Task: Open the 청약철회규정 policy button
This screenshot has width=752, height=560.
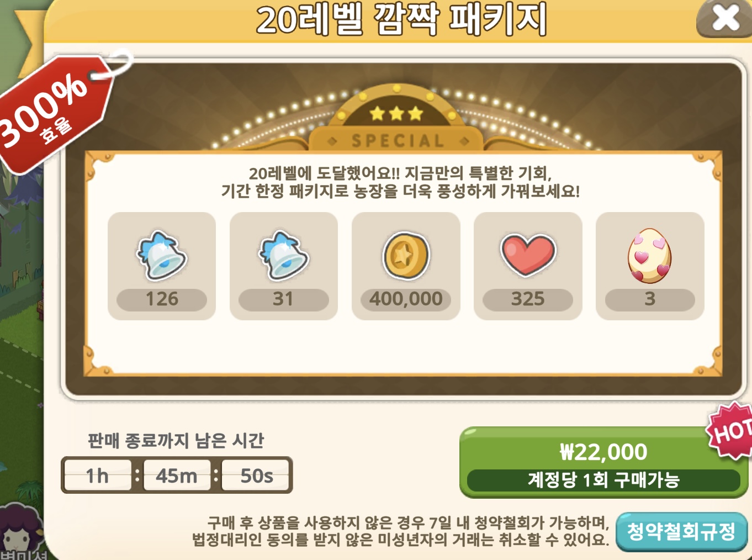Action: pyautogui.click(x=681, y=531)
